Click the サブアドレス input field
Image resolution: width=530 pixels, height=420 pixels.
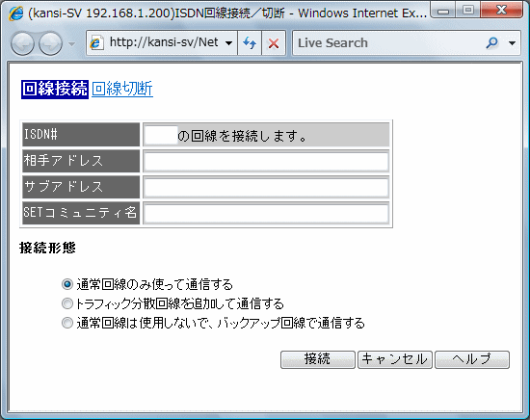click(x=266, y=188)
